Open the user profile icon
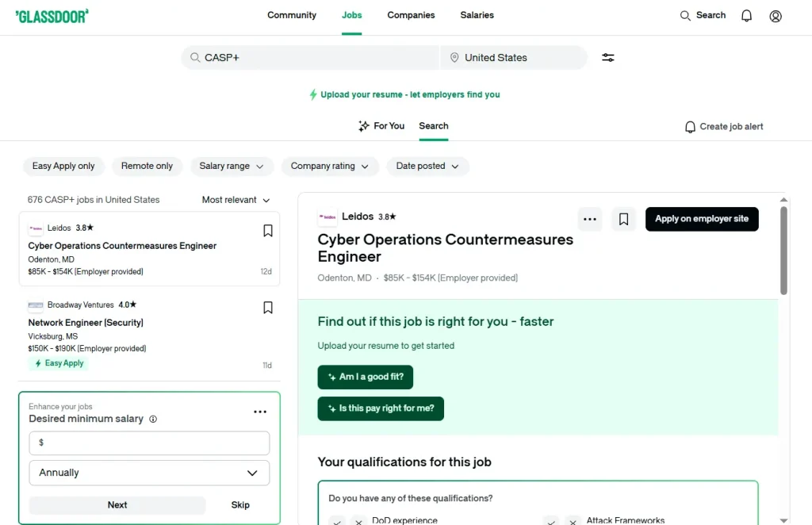The image size is (812, 525). [776, 16]
